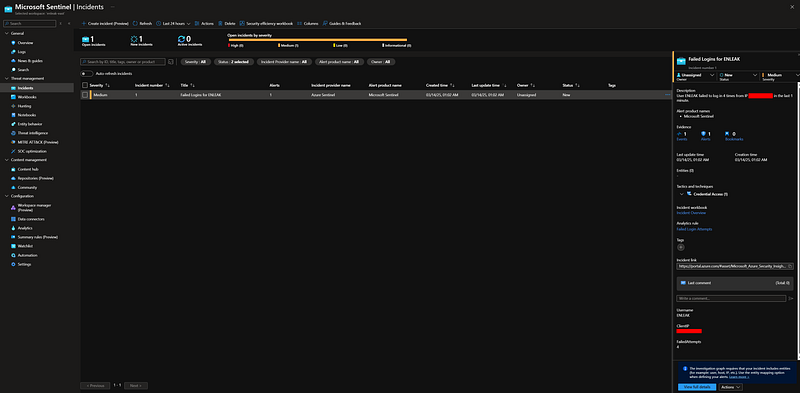
Task: Open the Severity filter
Action: (x=195, y=62)
